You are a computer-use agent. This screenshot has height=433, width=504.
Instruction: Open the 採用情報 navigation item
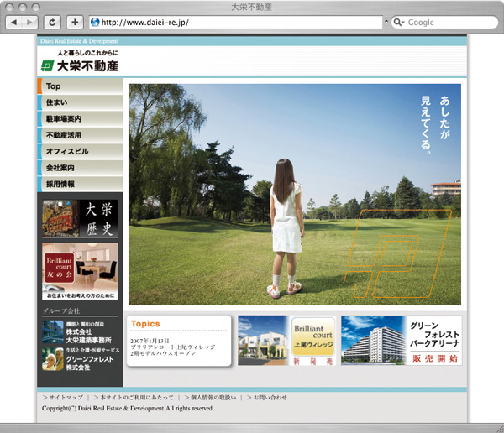pyautogui.click(x=80, y=184)
